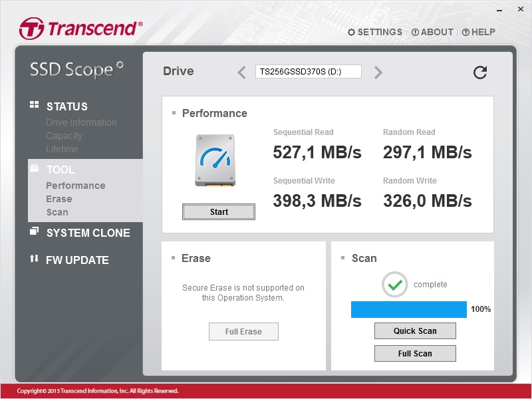Click the SSD Scope title
The height and width of the screenshot is (399, 532).
pyautogui.click(x=76, y=69)
